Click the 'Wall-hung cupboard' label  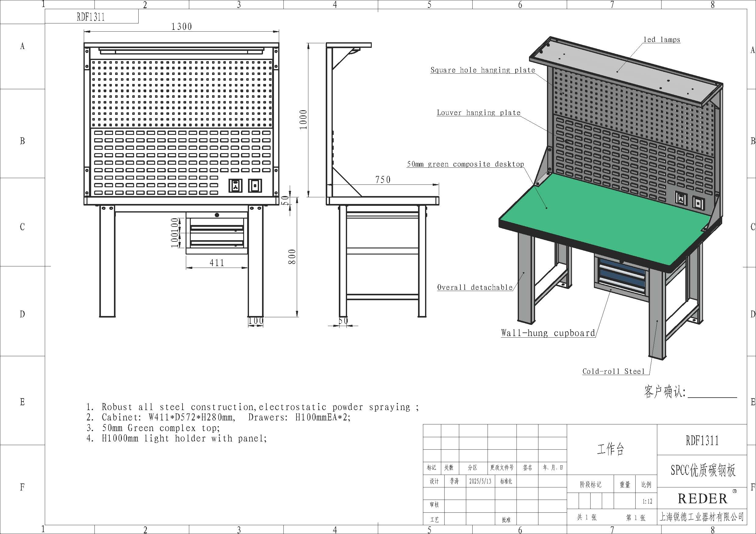point(548,333)
